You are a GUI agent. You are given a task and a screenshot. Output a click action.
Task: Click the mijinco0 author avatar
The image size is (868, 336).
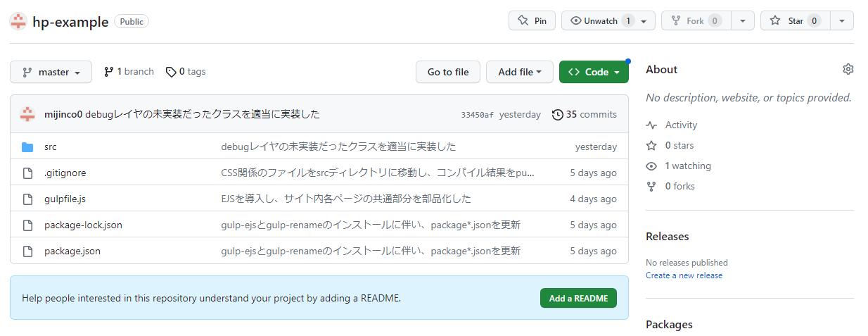point(27,114)
